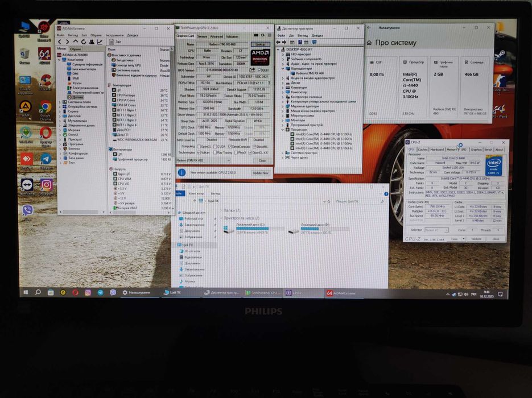Open Windows Start menu
Viewport: 532px width, 398px height.
point(26,292)
